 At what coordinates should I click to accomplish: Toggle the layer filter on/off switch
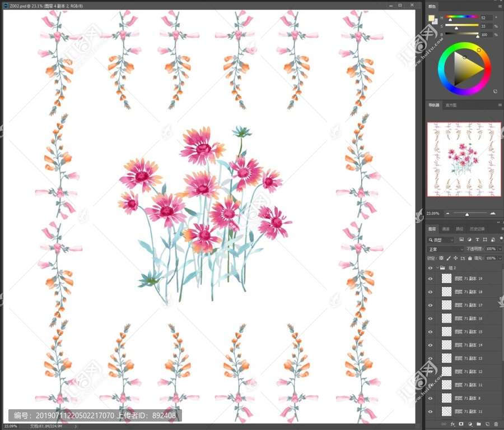(x=501, y=239)
